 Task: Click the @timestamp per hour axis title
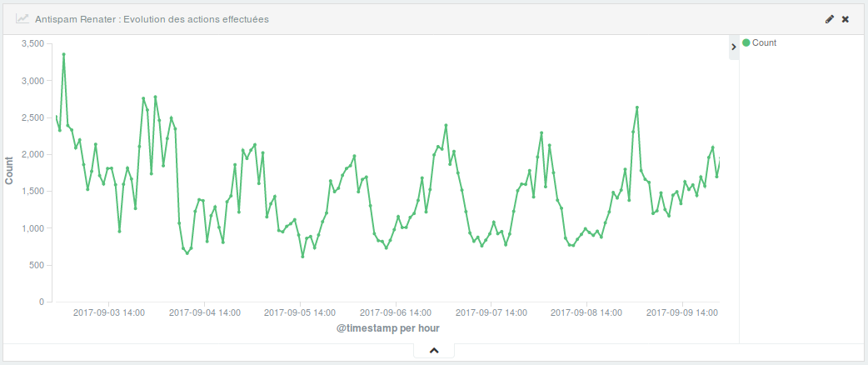point(387,328)
